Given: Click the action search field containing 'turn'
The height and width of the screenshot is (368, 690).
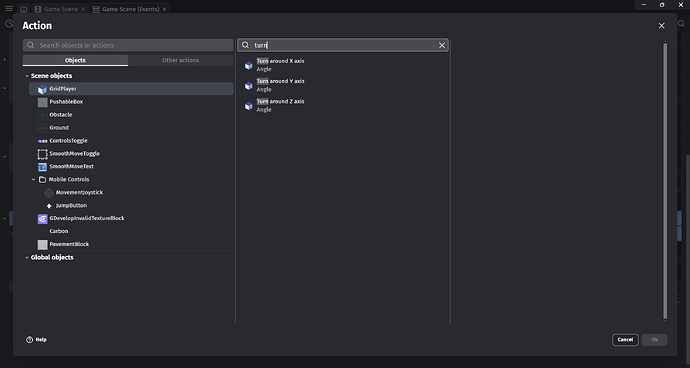Looking at the screenshot, I should (343, 45).
